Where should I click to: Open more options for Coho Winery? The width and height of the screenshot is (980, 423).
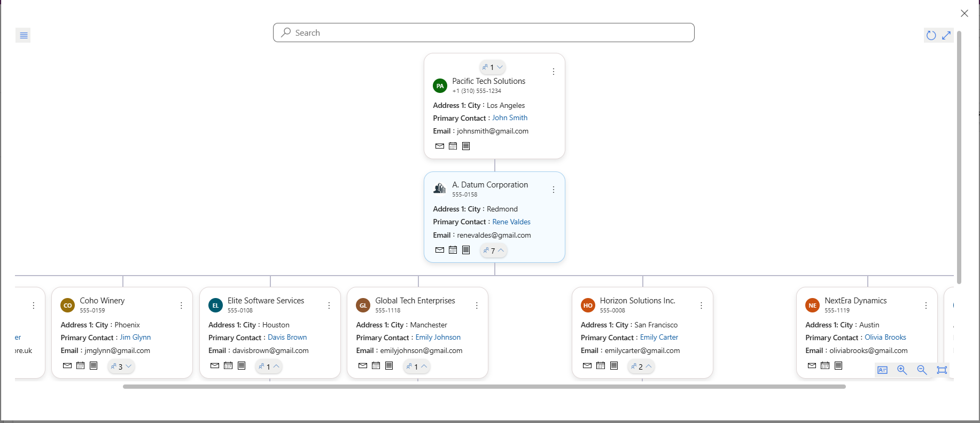click(181, 305)
